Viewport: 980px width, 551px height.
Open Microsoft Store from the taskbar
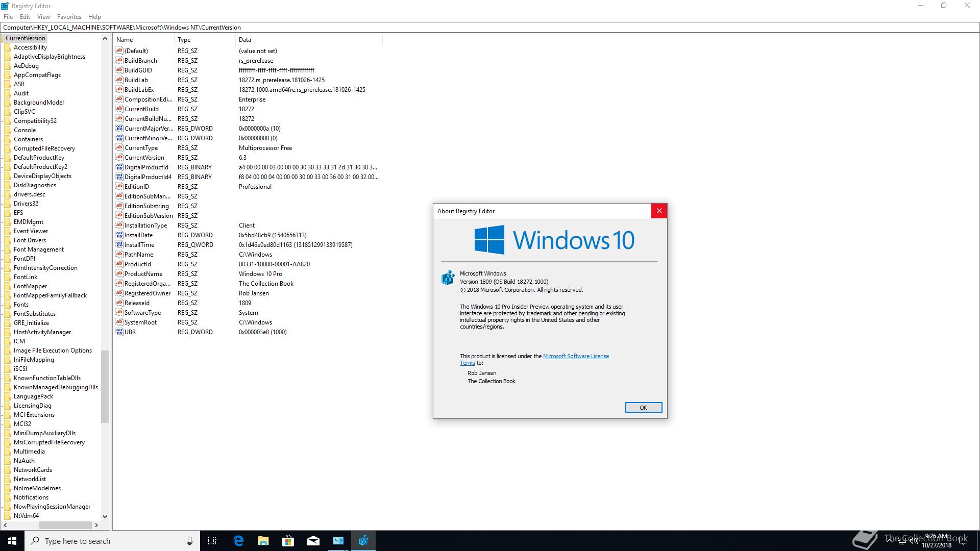(x=288, y=541)
